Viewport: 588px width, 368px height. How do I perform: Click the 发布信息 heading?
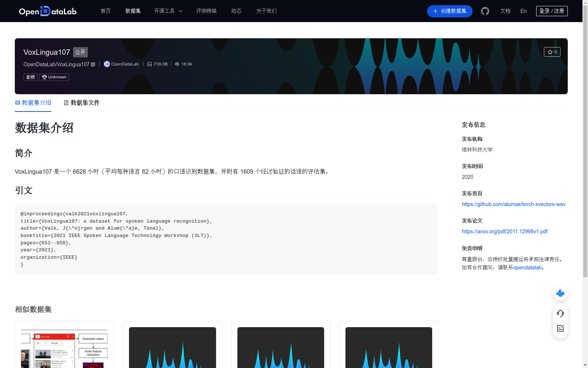(474, 125)
